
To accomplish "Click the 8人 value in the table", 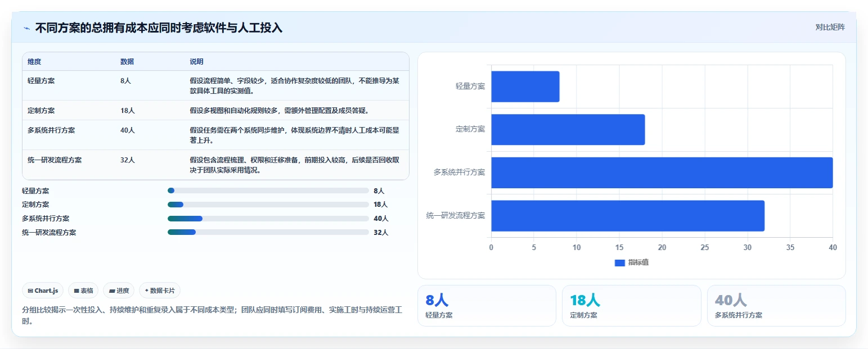I will click(x=125, y=81).
